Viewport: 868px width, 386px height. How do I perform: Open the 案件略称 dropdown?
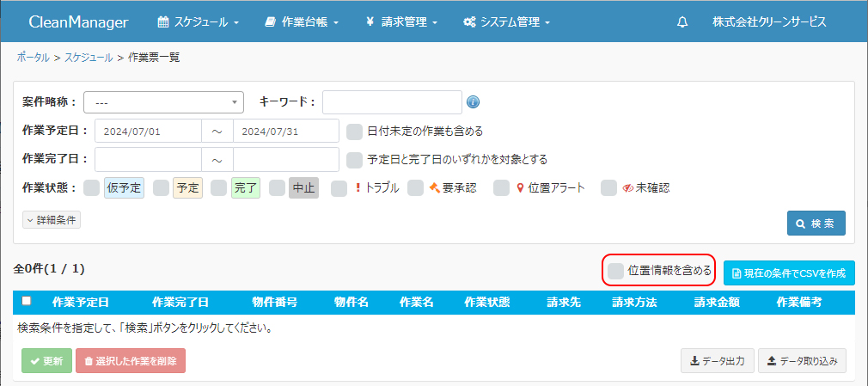pos(164,102)
